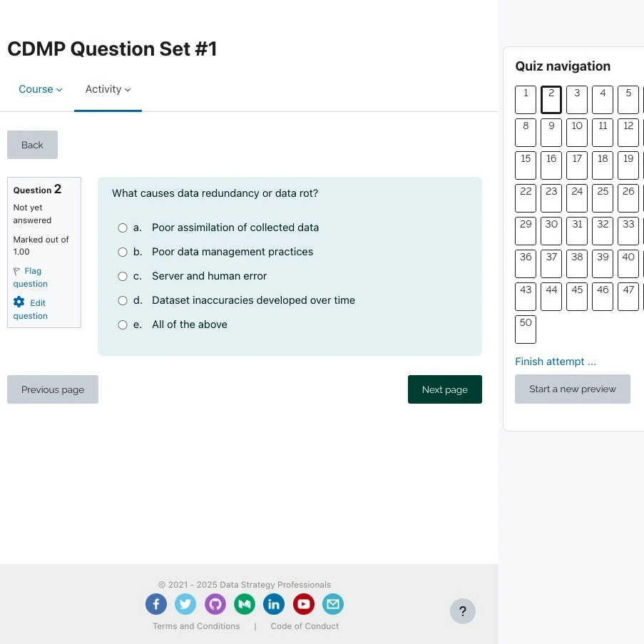The height and width of the screenshot is (644, 644).
Task: Choose option e. All of the above
Action: [x=123, y=325]
